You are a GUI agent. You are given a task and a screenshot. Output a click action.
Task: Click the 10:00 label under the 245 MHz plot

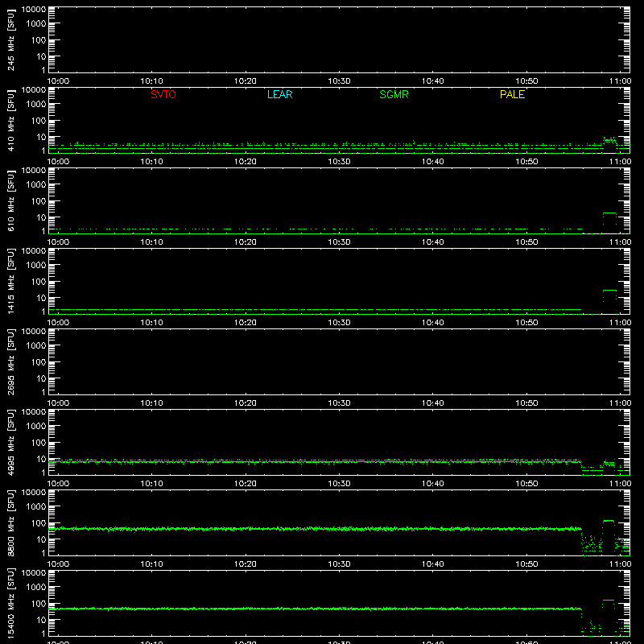pos(58,81)
